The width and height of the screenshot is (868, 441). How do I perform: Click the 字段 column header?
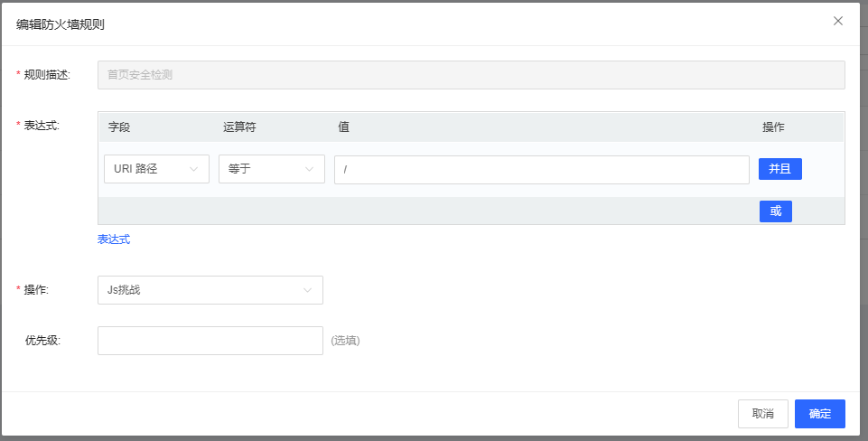point(119,127)
